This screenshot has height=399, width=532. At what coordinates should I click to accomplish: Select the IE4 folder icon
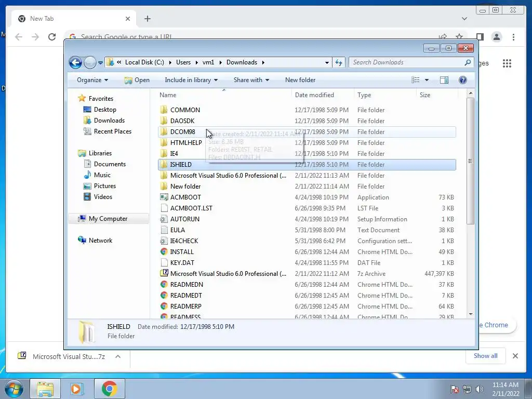coord(164,153)
